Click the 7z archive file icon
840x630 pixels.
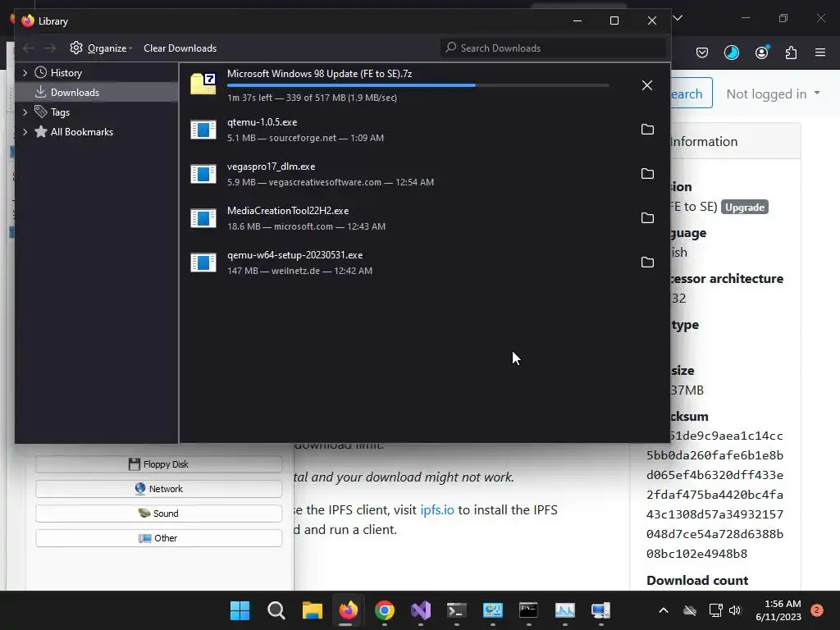click(x=203, y=84)
